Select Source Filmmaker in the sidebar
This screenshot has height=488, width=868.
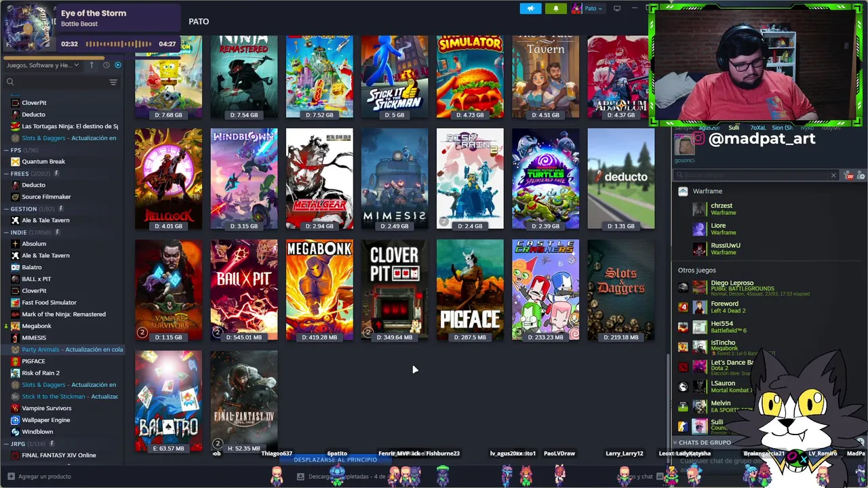(46, 197)
